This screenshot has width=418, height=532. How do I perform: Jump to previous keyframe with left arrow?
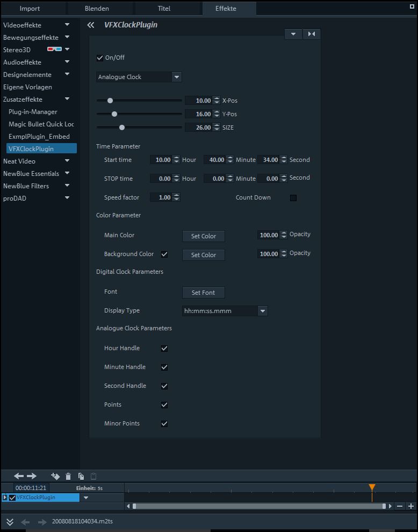[19, 476]
